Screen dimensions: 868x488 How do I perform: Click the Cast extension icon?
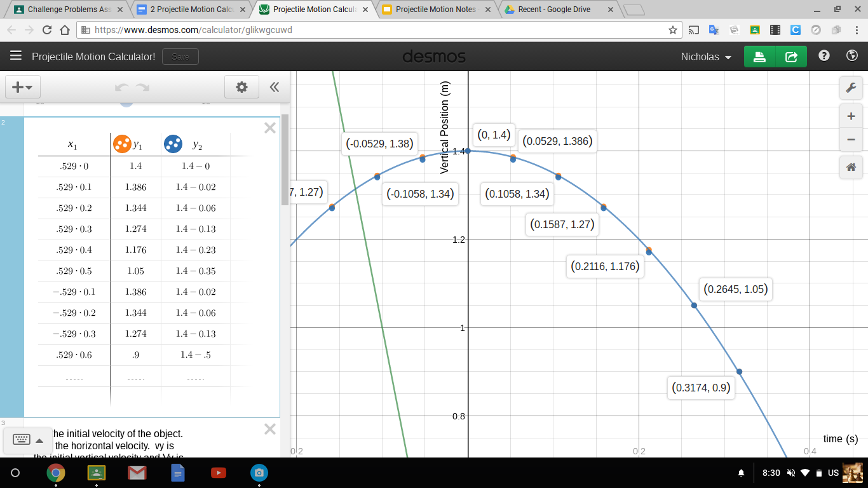coord(694,30)
